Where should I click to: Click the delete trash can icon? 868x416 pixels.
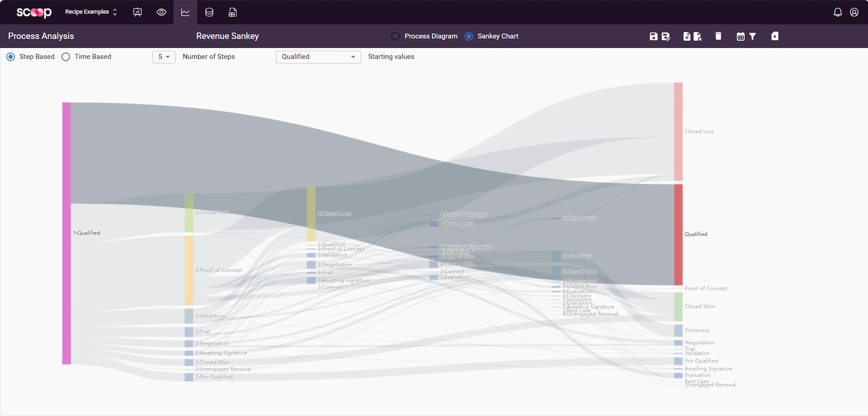(718, 36)
